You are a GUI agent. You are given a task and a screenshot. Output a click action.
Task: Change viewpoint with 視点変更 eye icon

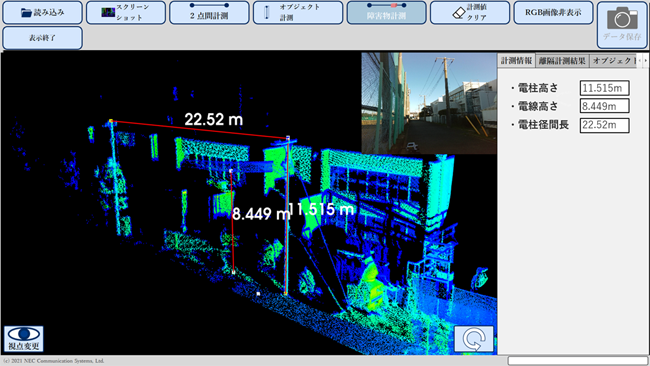pos(24,339)
